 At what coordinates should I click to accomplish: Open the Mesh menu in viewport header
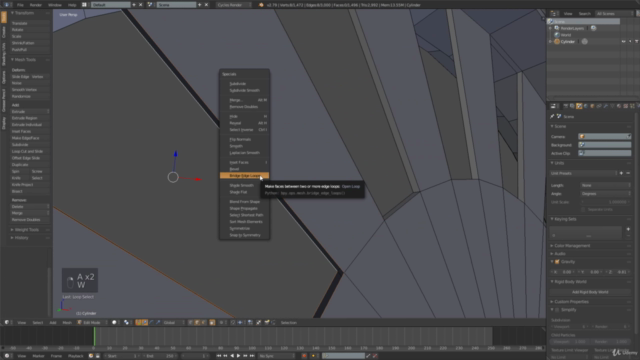[x=67, y=322]
